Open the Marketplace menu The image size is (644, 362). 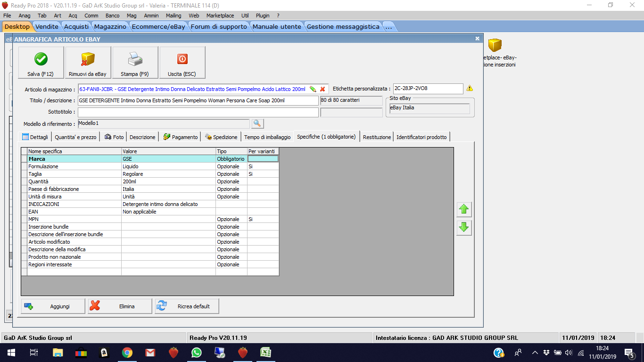(x=220, y=16)
